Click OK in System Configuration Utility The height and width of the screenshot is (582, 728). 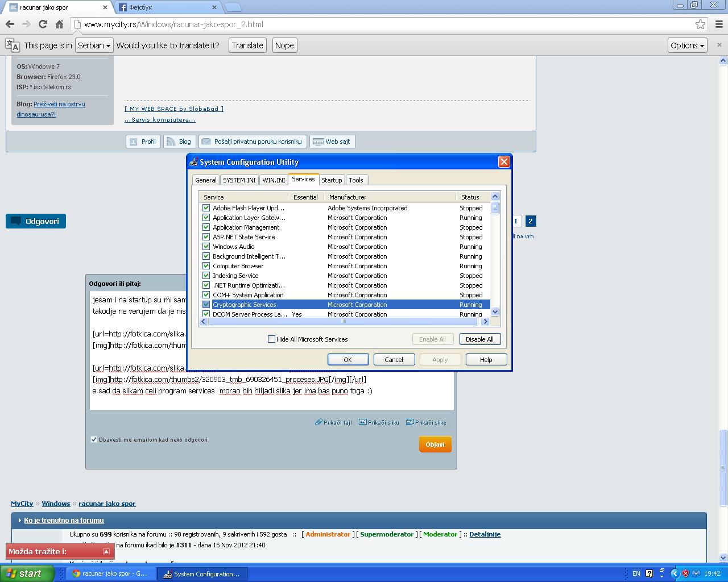tap(348, 360)
